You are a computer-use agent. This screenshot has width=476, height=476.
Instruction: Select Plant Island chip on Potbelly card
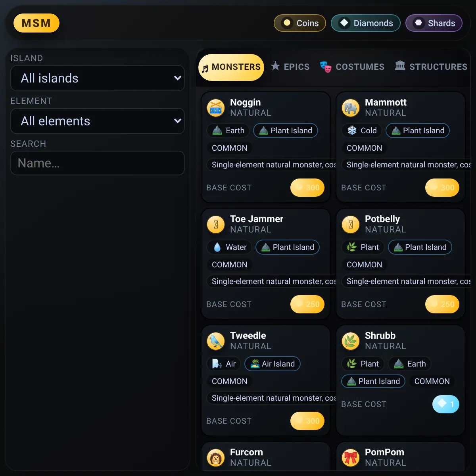[x=420, y=247]
